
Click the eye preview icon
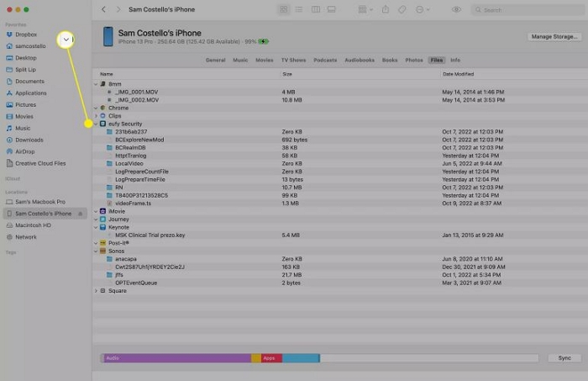pyautogui.click(x=456, y=9)
